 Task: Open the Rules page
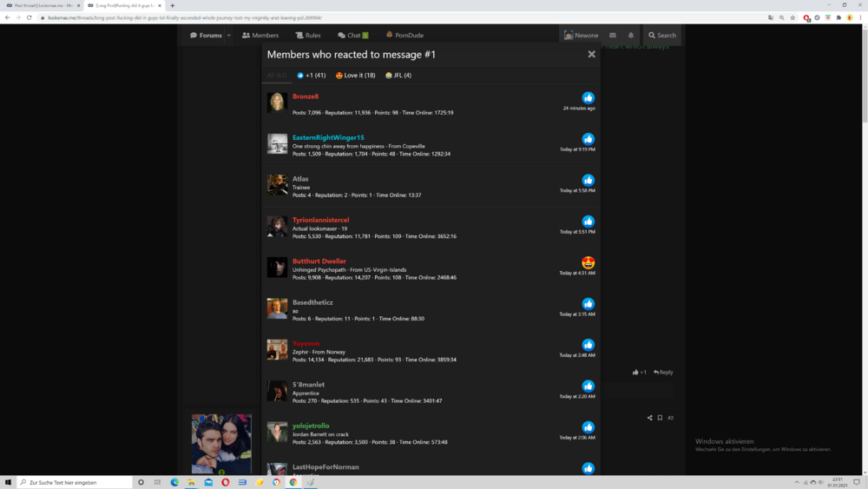pos(308,35)
